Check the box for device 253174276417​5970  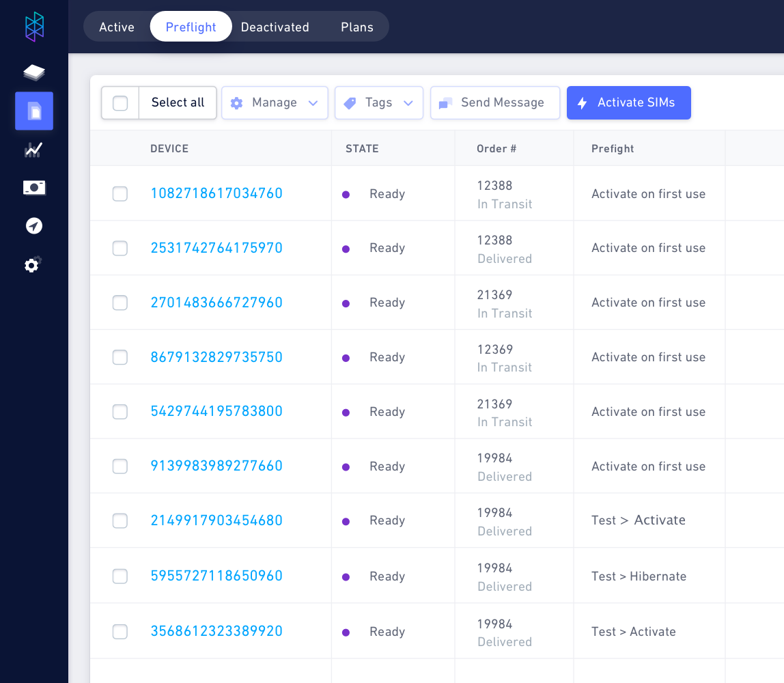click(x=120, y=248)
